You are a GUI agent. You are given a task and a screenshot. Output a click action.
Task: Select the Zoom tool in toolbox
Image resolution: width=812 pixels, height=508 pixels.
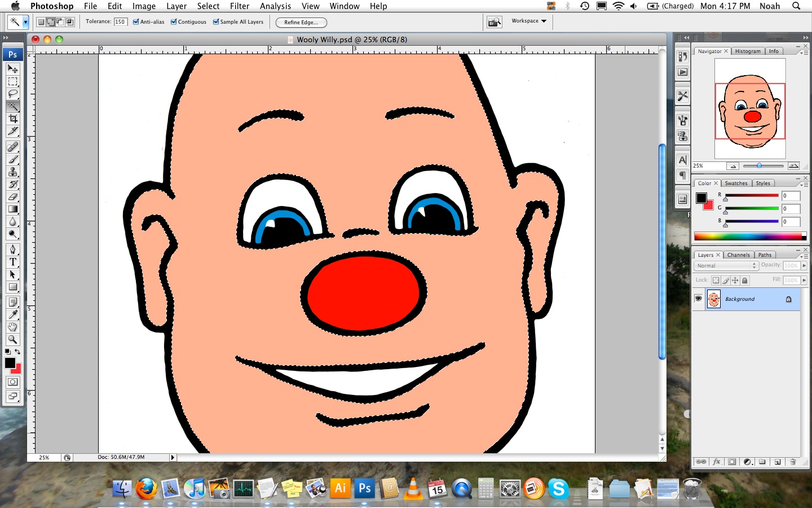point(12,339)
